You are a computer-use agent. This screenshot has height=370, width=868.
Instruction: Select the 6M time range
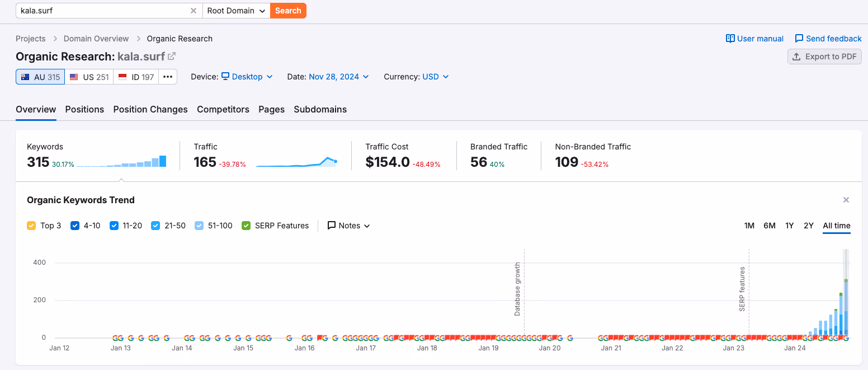770,226
